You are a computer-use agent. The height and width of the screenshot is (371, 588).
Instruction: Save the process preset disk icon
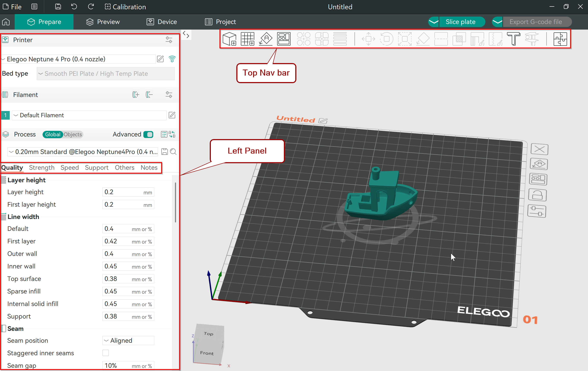(x=165, y=152)
